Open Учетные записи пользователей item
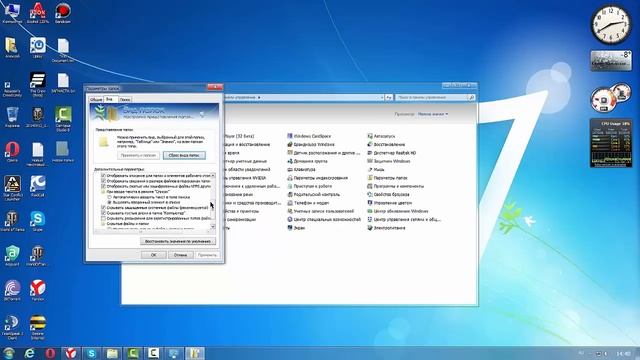Screen dimensions: 640x360 pos(320,211)
